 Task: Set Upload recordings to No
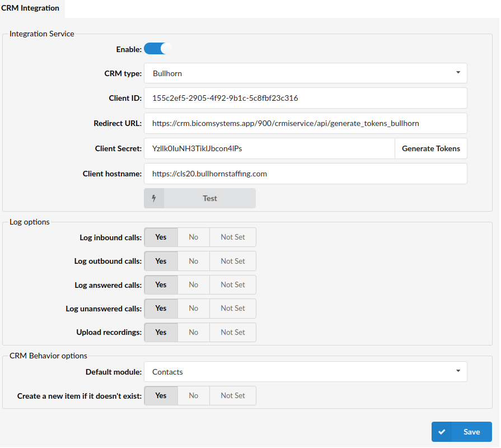click(194, 332)
